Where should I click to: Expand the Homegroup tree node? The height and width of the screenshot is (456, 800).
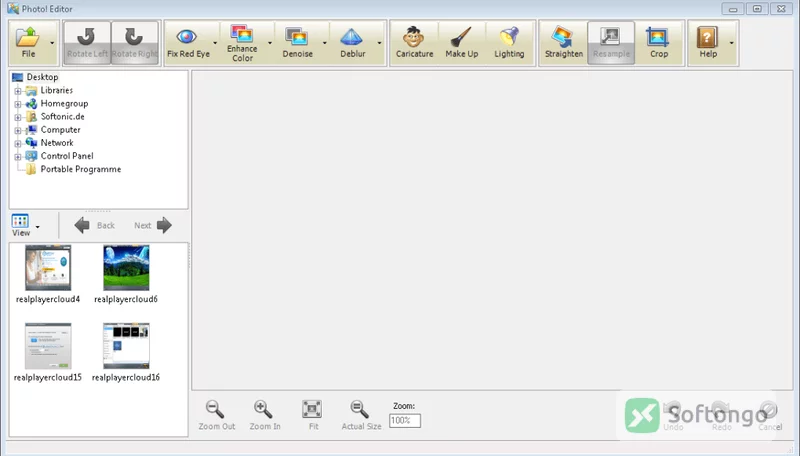[18, 104]
